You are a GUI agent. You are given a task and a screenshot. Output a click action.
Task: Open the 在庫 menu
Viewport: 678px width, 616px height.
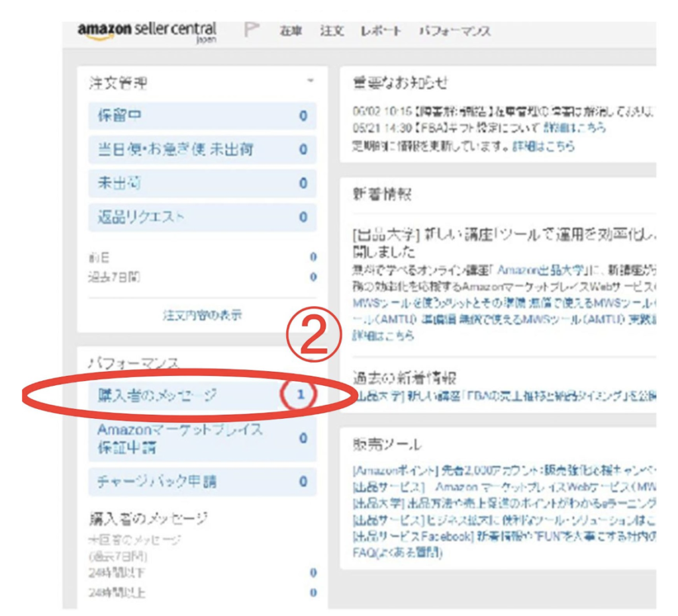[x=291, y=31]
